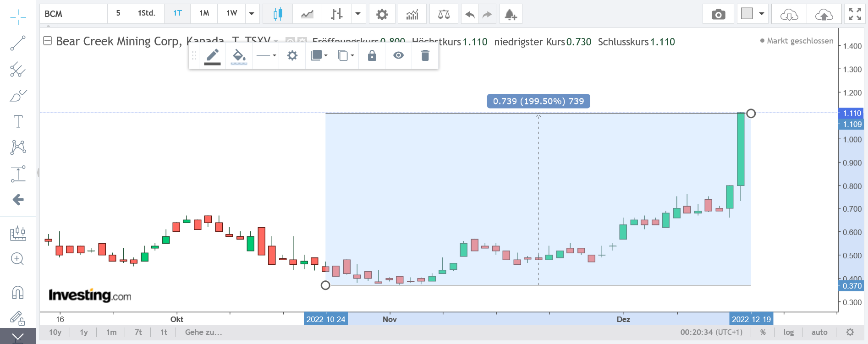Select the 1Std. interval

coord(146,13)
